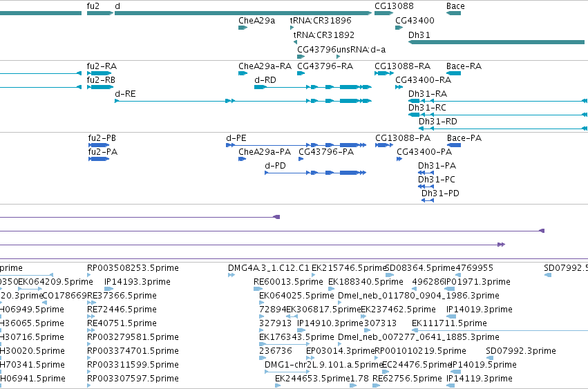The height and width of the screenshot is (389, 588).
Task: Select the fu2-PA protein label
Action: [103, 152]
